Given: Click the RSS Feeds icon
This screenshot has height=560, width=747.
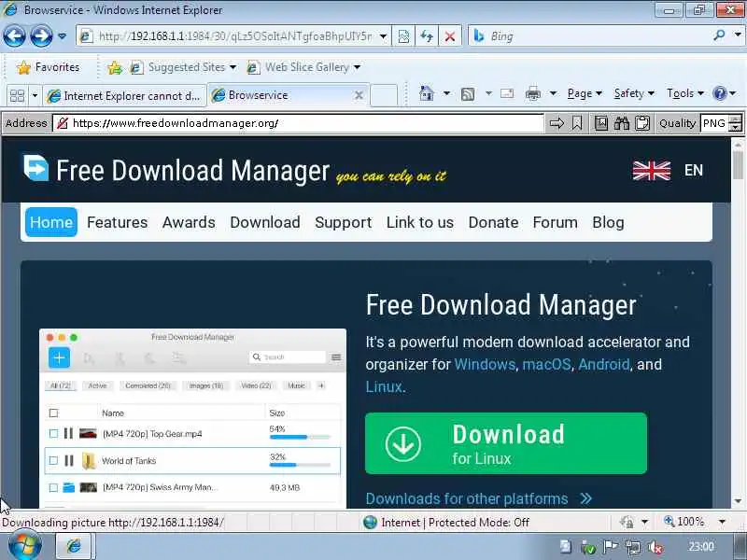Looking at the screenshot, I should coord(468,94).
